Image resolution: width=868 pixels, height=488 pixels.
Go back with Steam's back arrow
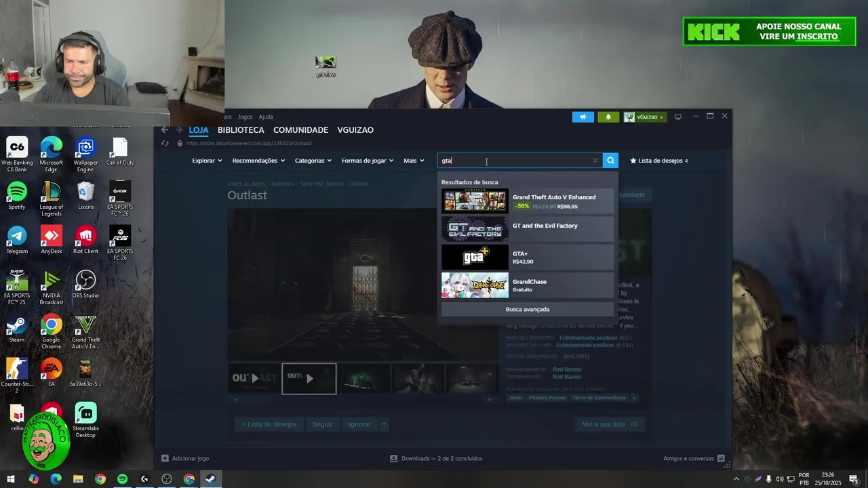(165, 129)
